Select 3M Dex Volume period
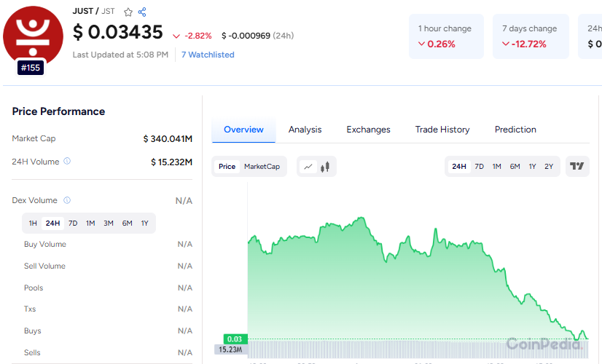 coord(109,223)
